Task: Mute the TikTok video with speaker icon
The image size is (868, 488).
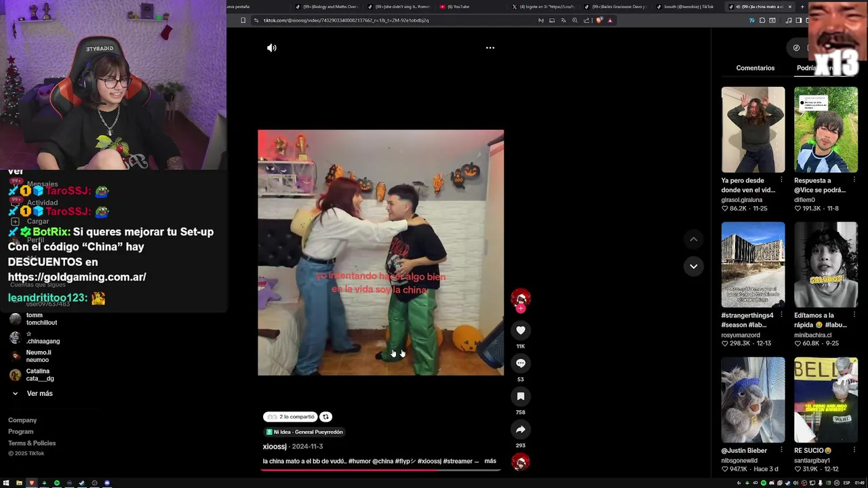Action: click(272, 48)
